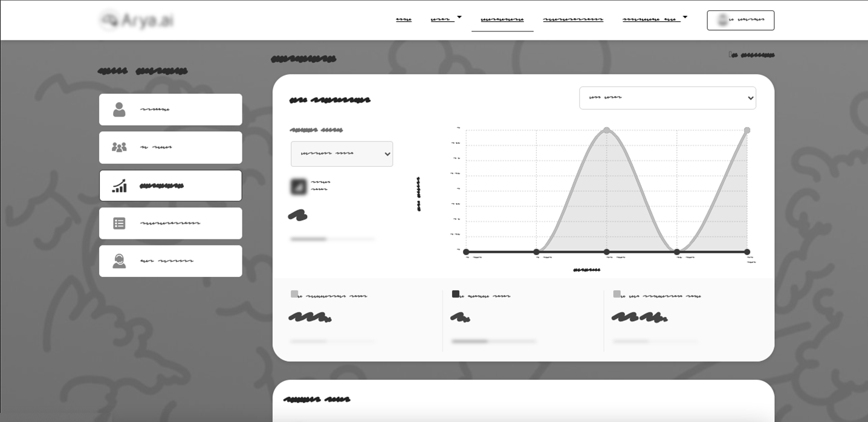Open the sidebar item with headset support icon
This screenshot has height=422, width=868.
tap(170, 261)
